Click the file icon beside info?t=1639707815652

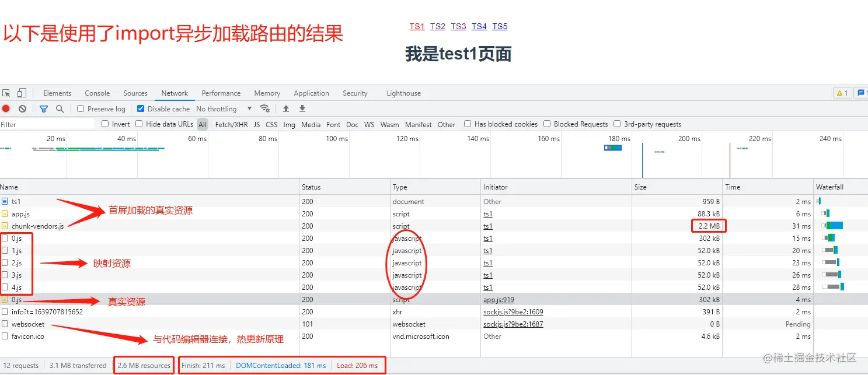pos(5,312)
